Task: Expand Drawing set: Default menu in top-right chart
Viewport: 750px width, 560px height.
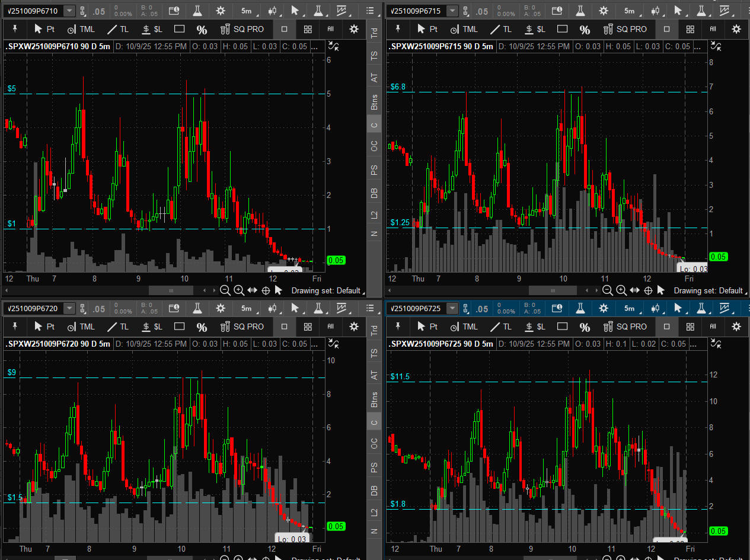Action: coord(708,290)
